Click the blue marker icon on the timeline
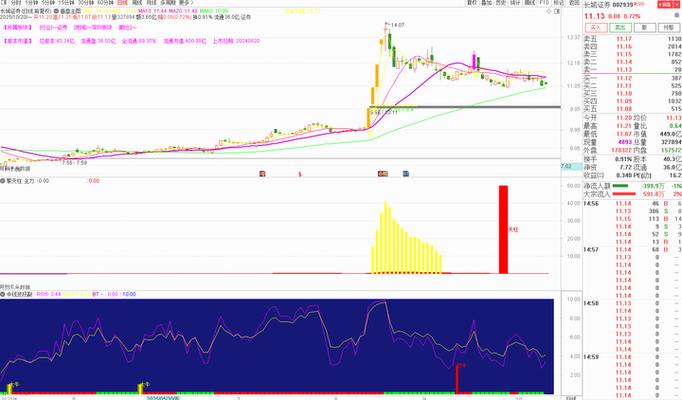The height and width of the screenshot is (400, 682). pyautogui.click(x=406, y=173)
